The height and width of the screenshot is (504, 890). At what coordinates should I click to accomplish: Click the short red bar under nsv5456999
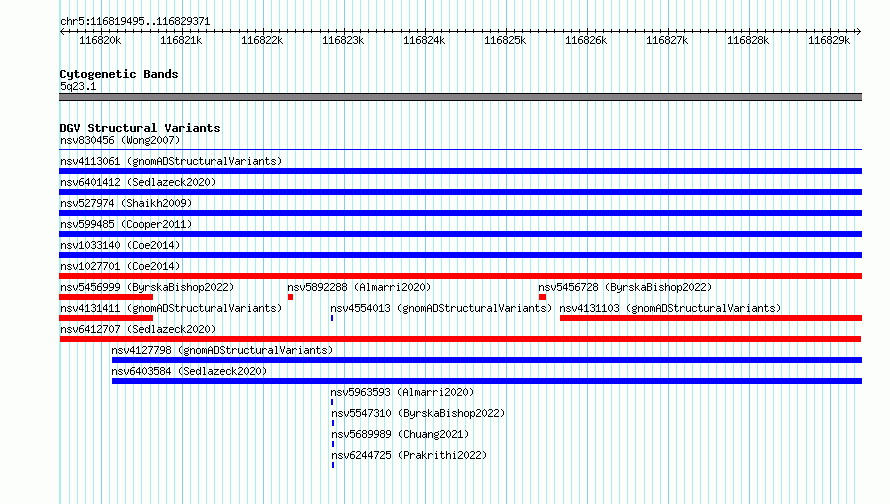point(106,297)
